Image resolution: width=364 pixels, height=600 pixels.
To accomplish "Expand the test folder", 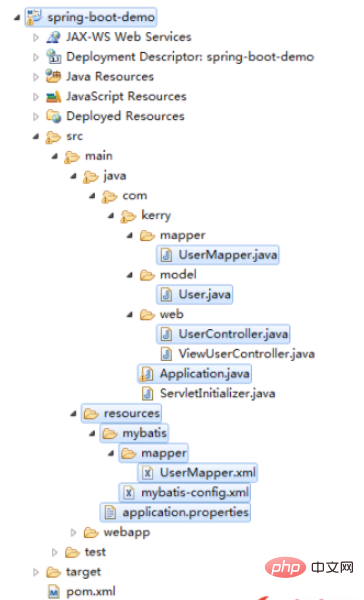I will pyautogui.click(x=55, y=552).
